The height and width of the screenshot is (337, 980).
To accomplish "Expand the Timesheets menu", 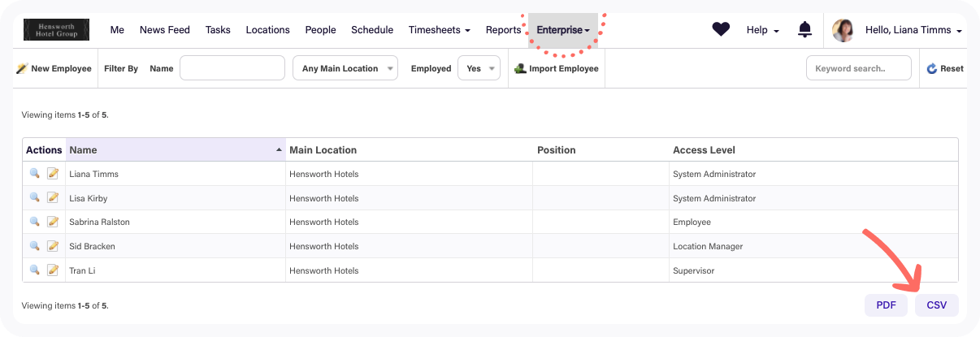I will [439, 30].
